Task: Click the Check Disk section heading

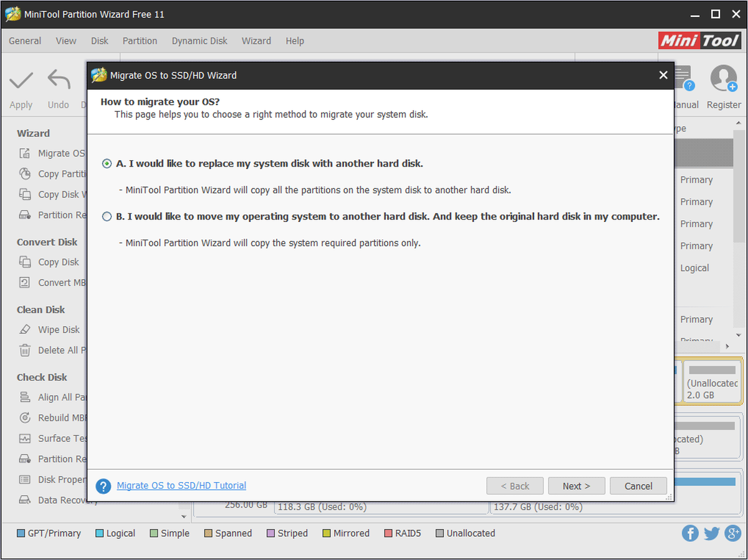Action: point(42,377)
